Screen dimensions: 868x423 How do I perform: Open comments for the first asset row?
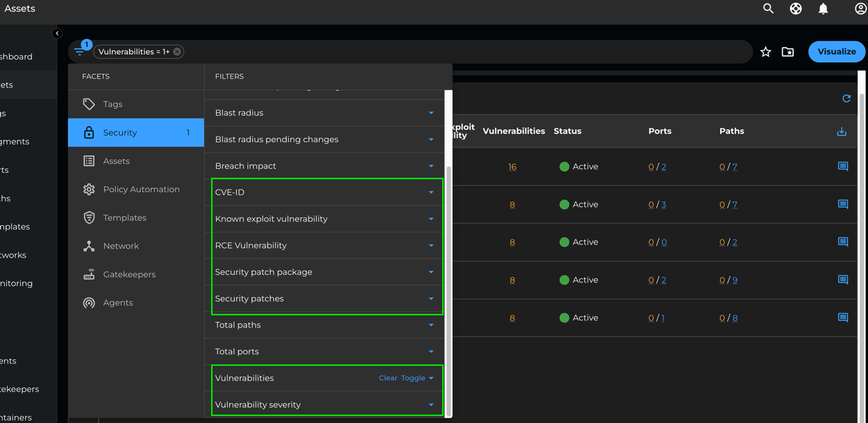coord(843,167)
